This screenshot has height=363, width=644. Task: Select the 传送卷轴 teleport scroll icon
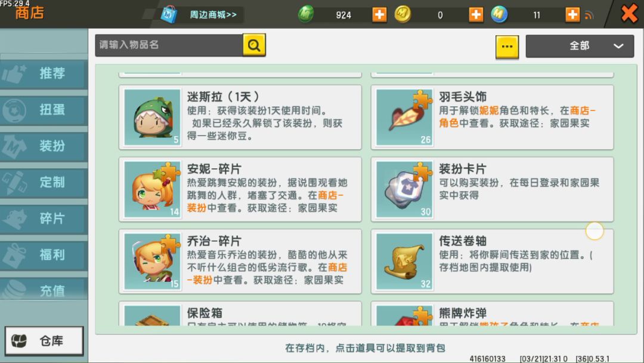pyautogui.click(x=404, y=262)
